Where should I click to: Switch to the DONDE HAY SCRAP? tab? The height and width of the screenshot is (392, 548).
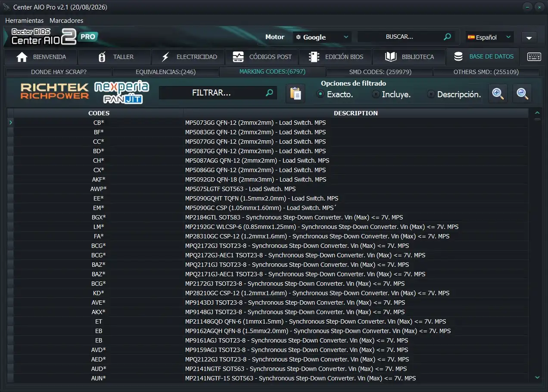(59, 72)
